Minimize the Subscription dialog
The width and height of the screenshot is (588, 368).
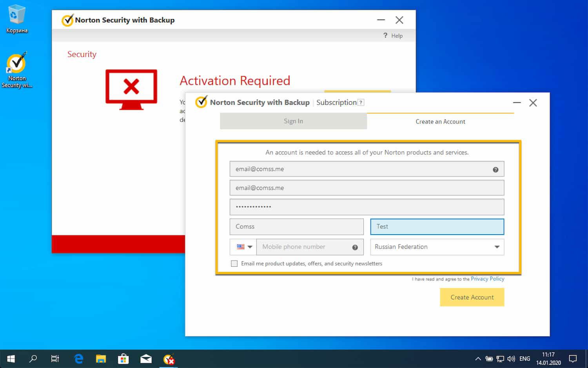click(517, 103)
